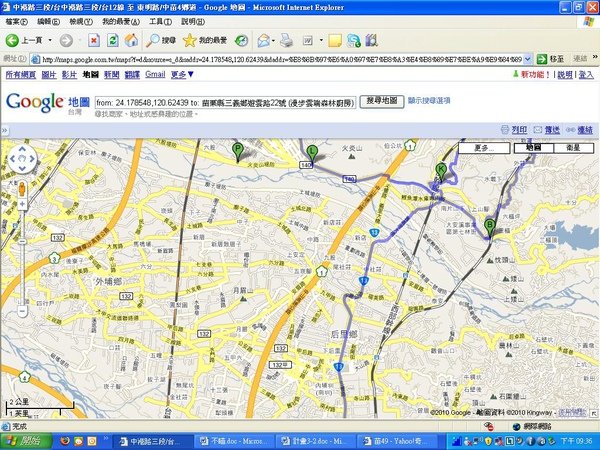
Task: Click the 登入 sign-in link
Action: point(586,75)
